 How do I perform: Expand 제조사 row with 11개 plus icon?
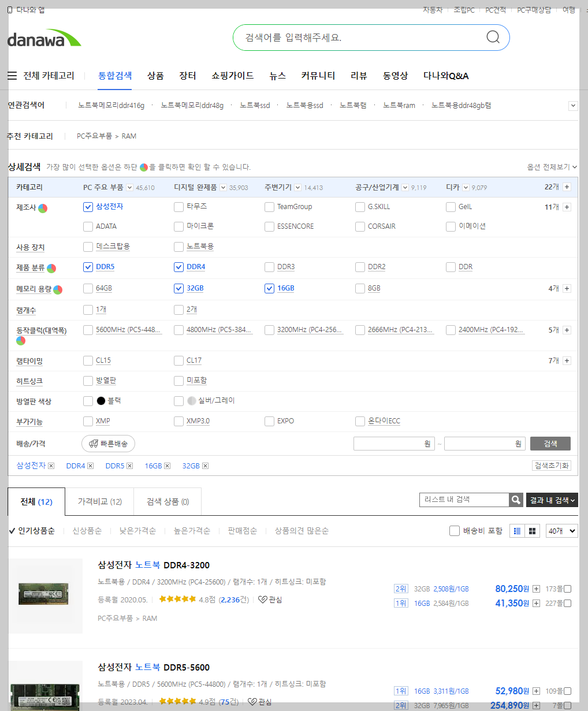[x=567, y=207]
